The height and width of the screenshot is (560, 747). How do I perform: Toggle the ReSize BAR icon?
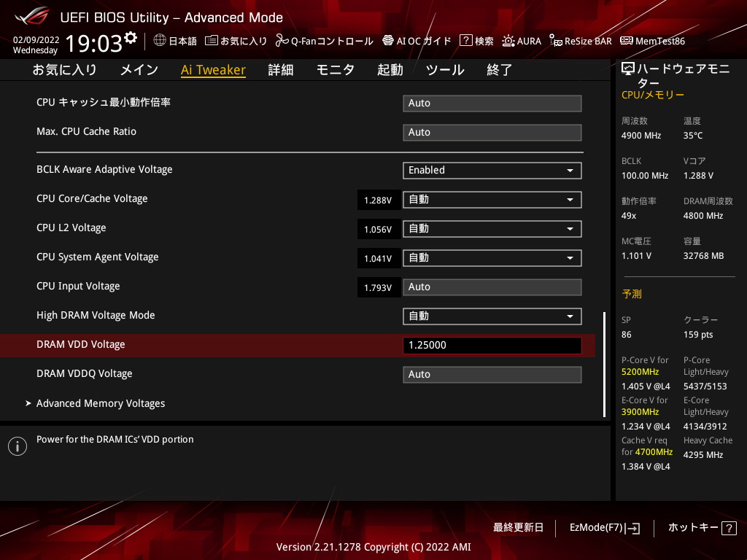[x=555, y=41]
